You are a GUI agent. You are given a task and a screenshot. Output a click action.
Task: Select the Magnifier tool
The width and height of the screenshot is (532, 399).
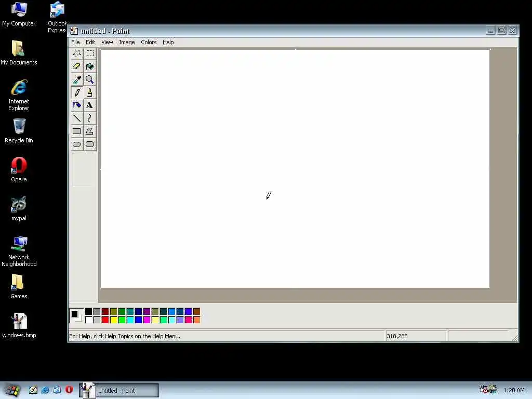(89, 79)
